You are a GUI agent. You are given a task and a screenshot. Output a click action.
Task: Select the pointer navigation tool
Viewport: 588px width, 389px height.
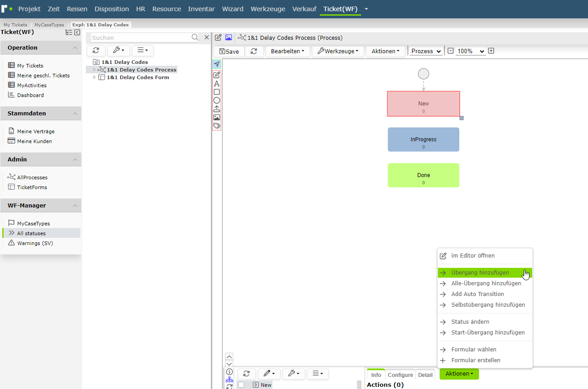point(217,64)
